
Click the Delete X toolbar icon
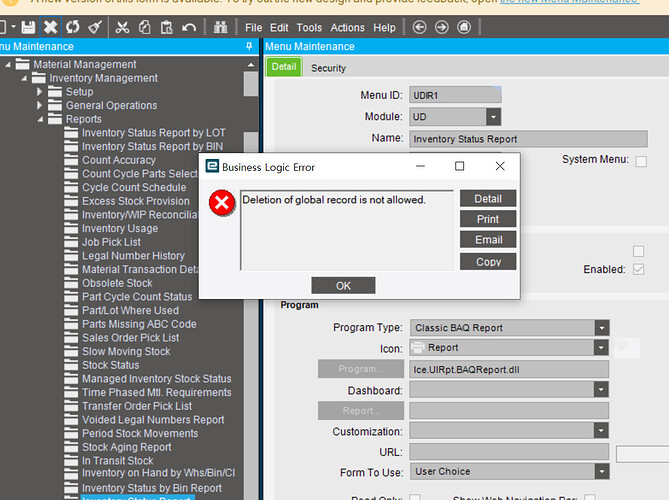click(50, 27)
